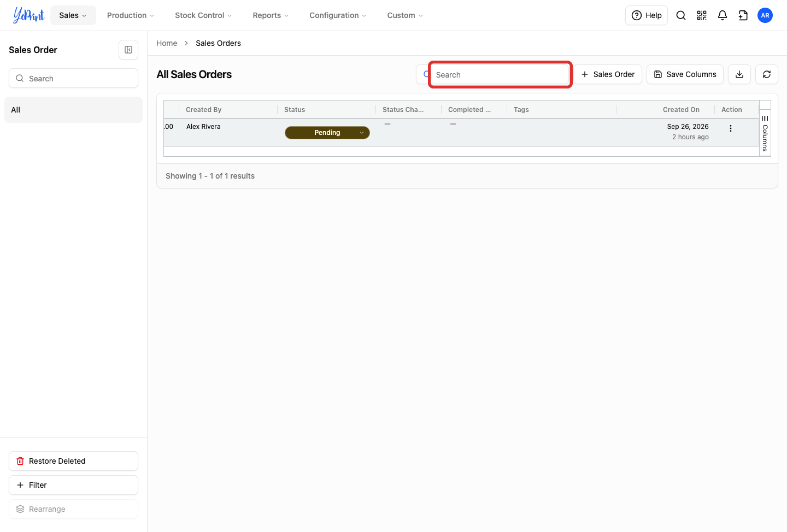Image resolution: width=787 pixels, height=532 pixels.
Task: Change the Pending status dropdown
Action: [x=327, y=133]
